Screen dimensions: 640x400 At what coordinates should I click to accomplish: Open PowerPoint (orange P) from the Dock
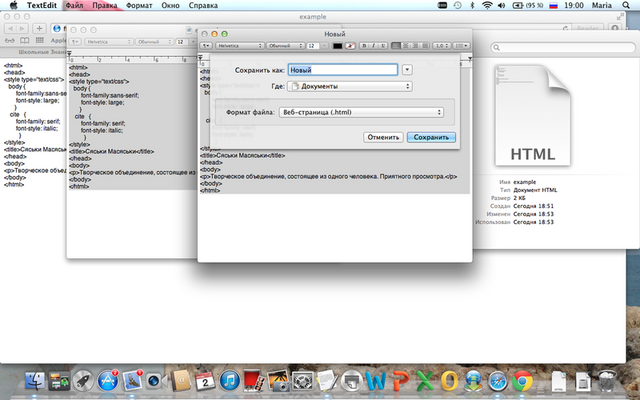point(400,382)
